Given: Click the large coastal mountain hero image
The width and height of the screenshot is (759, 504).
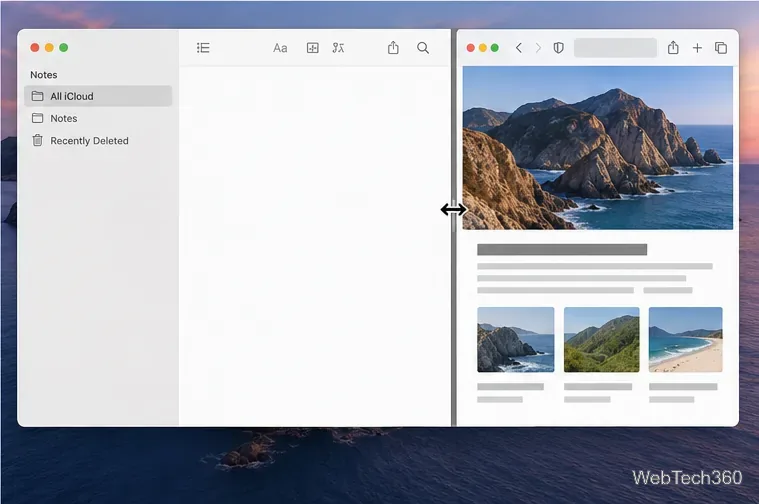Looking at the screenshot, I should coord(598,148).
